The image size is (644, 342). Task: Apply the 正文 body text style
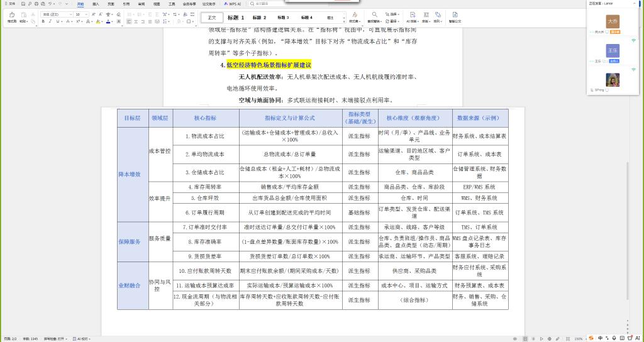[x=212, y=18]
